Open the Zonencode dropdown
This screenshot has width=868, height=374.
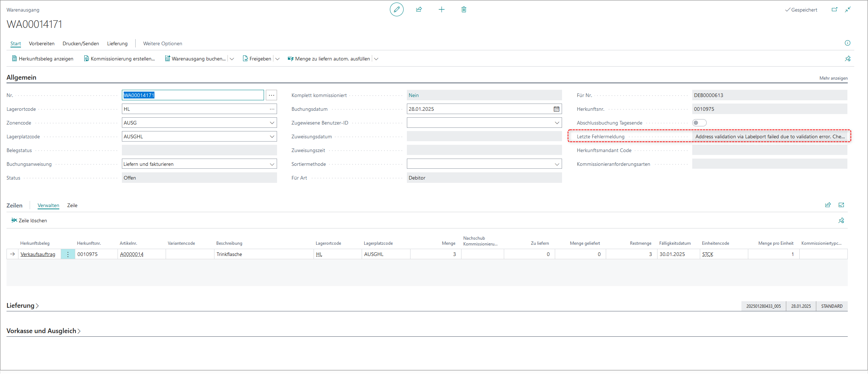(272, 123)
